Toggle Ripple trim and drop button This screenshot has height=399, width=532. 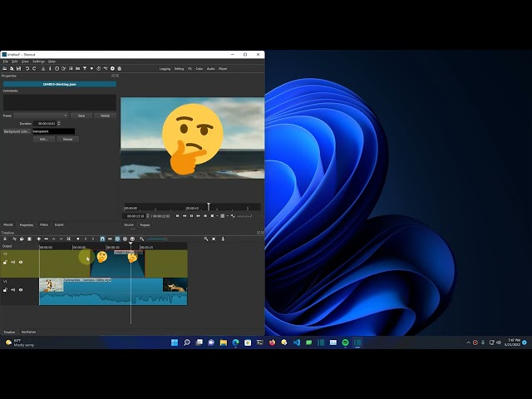[117, 239]
